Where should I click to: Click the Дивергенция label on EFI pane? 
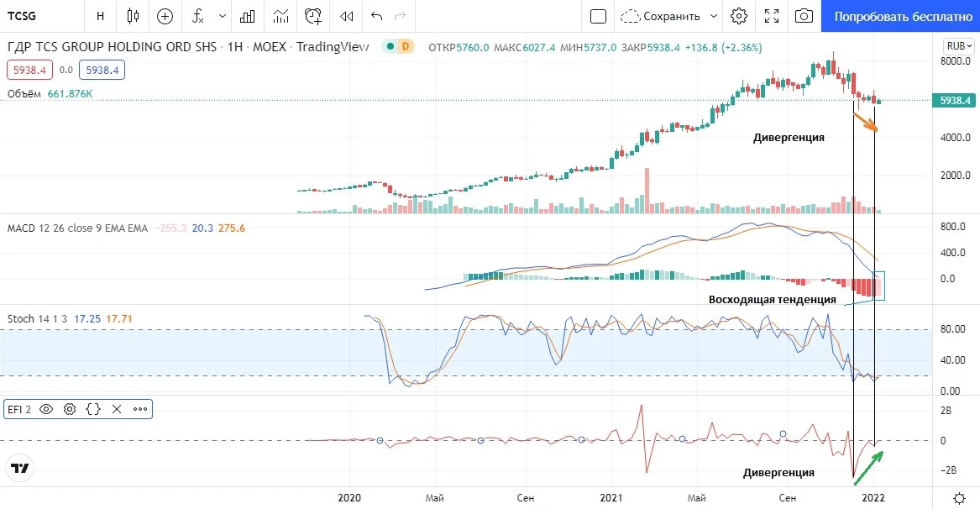click(778, 473)
